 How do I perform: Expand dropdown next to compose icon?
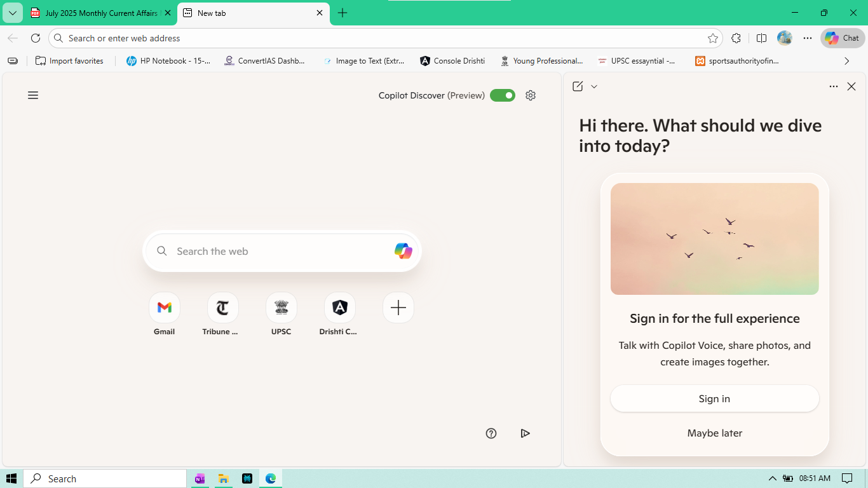coord(594,86)
